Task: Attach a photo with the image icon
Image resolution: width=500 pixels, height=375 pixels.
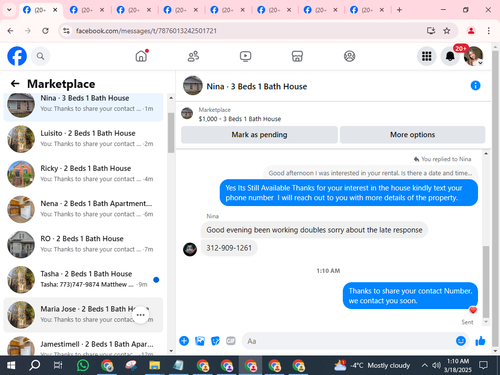Action: coord(200,341)
